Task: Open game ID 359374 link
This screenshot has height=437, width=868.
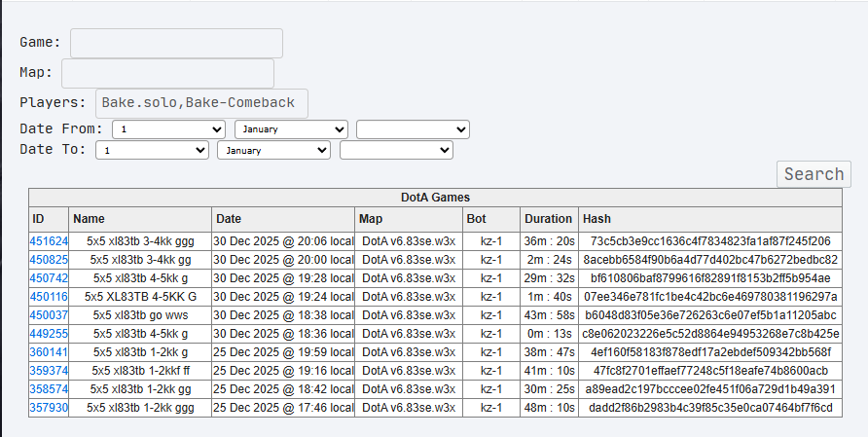Action: point(49,371)
